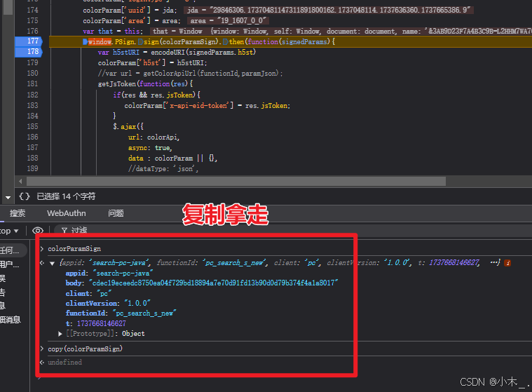This screenshot has width=532, height=392.
Task: Click the live expression eye icon
Action: (38, 231)
